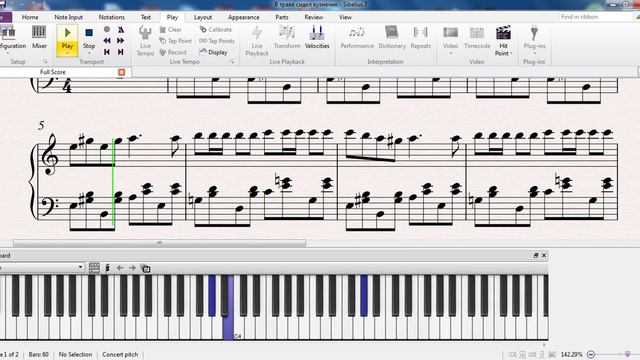This screenshot has height=360, width=640.
Task: Click keyboard panel left arrow
Action: coord(120,268)
